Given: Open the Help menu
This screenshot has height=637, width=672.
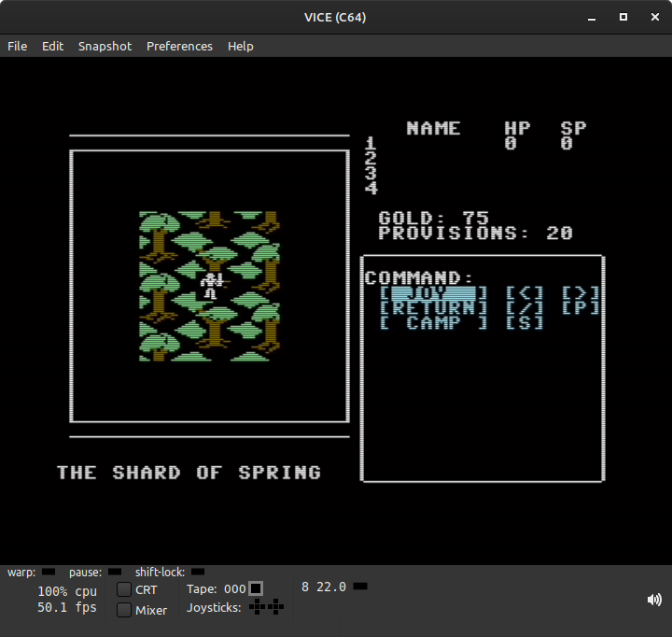Looking at the screenshot, I should (x=240, y=46).
